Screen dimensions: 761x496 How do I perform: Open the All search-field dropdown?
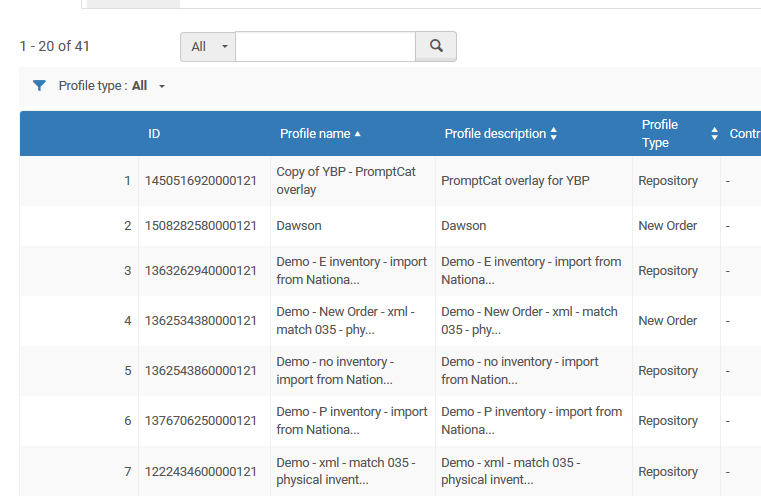[208, 47]
